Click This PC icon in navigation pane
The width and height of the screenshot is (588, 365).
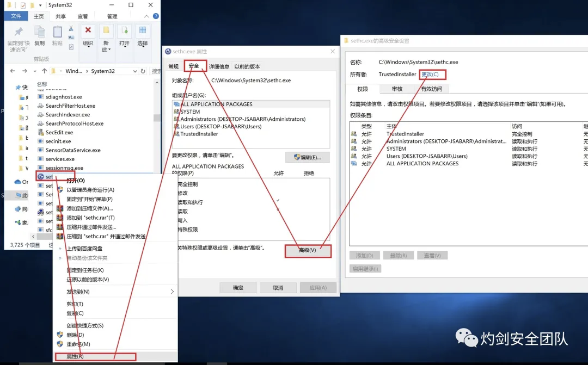click(x=19, y=195)
